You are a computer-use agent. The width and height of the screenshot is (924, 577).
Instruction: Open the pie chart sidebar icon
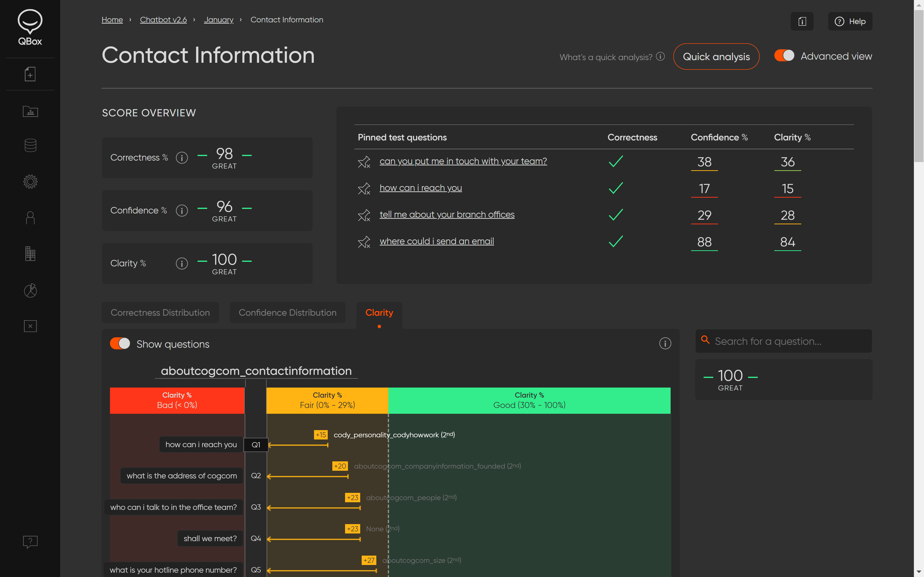pos(30,291)
